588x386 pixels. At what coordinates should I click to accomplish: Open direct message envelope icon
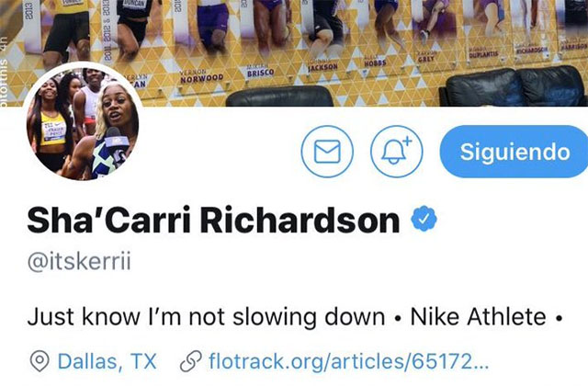pyautogui.click(x=327, y=151)
